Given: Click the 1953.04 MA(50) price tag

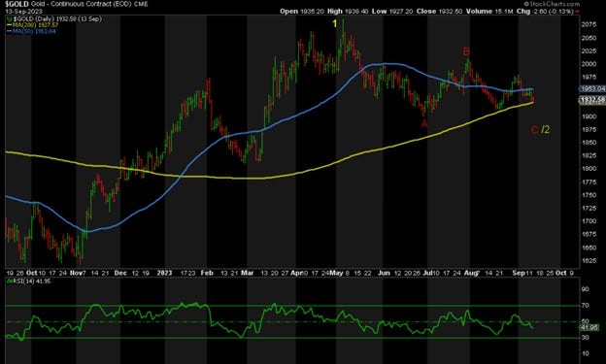Looking at the screenshot, I should pos(592,89).
